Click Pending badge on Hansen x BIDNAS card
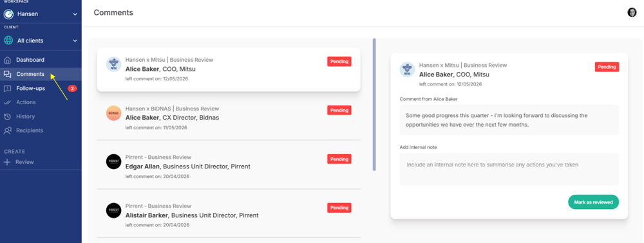 coord(339,110)
